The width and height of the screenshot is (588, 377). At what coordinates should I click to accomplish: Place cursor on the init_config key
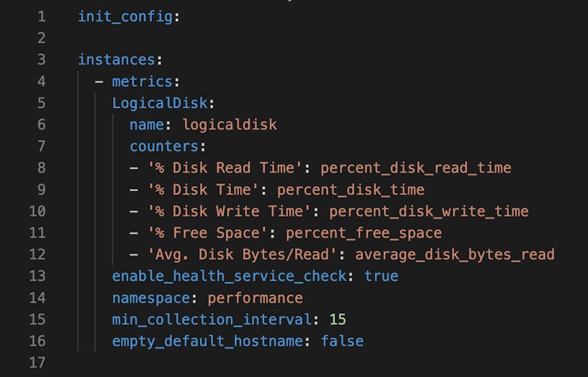pos(125,16)
